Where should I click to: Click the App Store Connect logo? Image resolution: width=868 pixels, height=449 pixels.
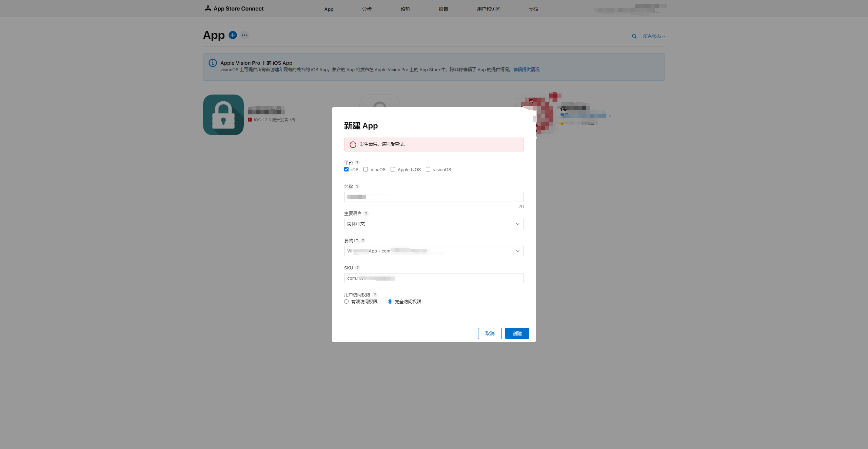click(x=234, y=8)
